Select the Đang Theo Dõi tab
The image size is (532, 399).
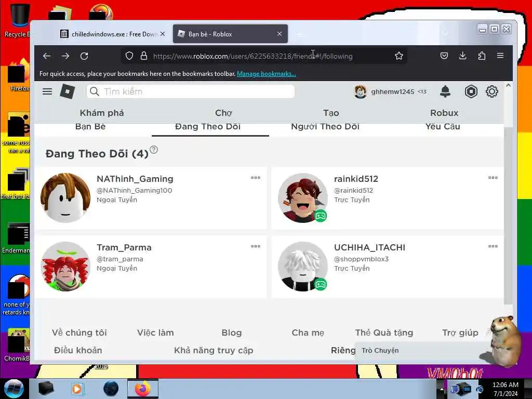pos(208,127)
